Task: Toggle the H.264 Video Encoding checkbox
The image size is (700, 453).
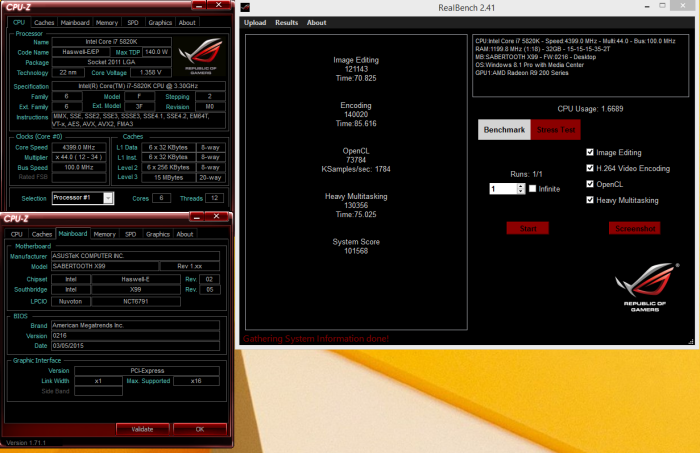Action: [590, 168]
